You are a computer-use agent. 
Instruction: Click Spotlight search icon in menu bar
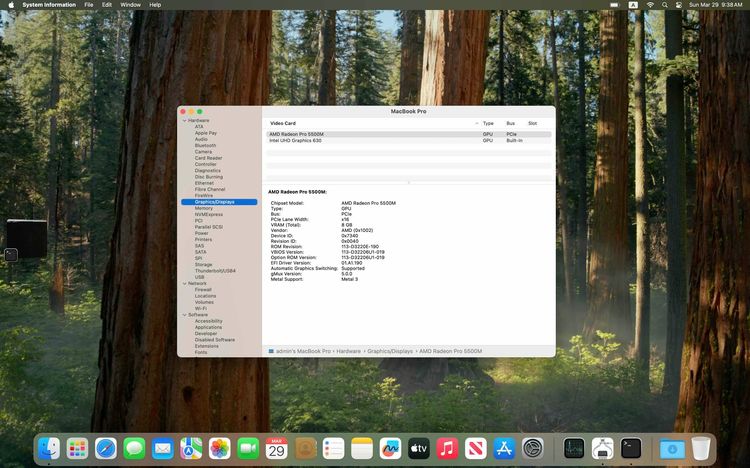tap(665, 5)
